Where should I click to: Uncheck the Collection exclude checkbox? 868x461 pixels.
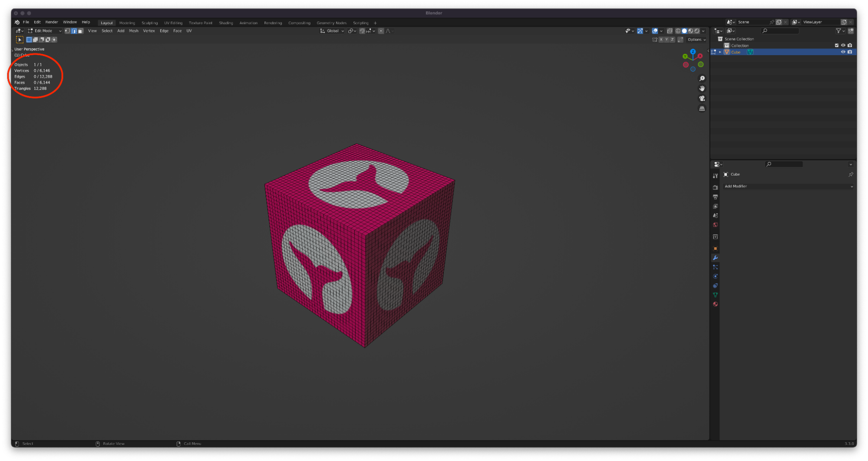(x=836, y=46)
